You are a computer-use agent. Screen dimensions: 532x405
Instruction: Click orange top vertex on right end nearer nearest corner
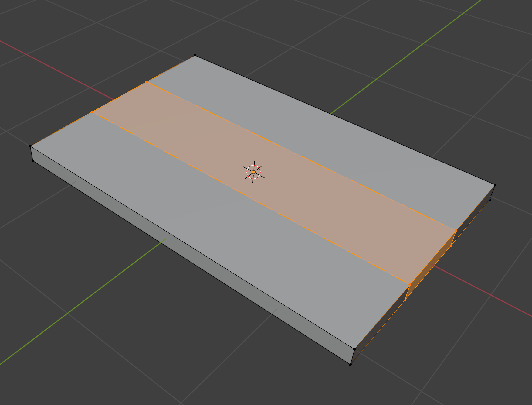click(x=410, y=285)
